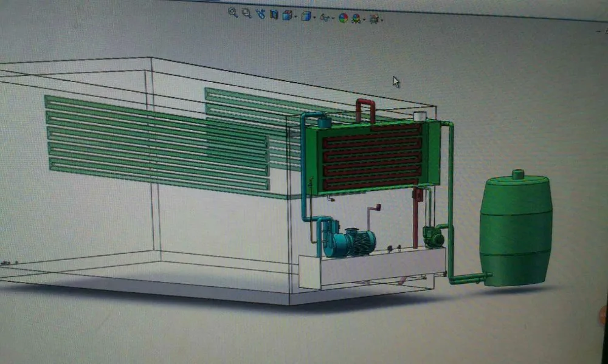Select the white base tank under the pump
This screenshot has width=608, height=364.
372,267
